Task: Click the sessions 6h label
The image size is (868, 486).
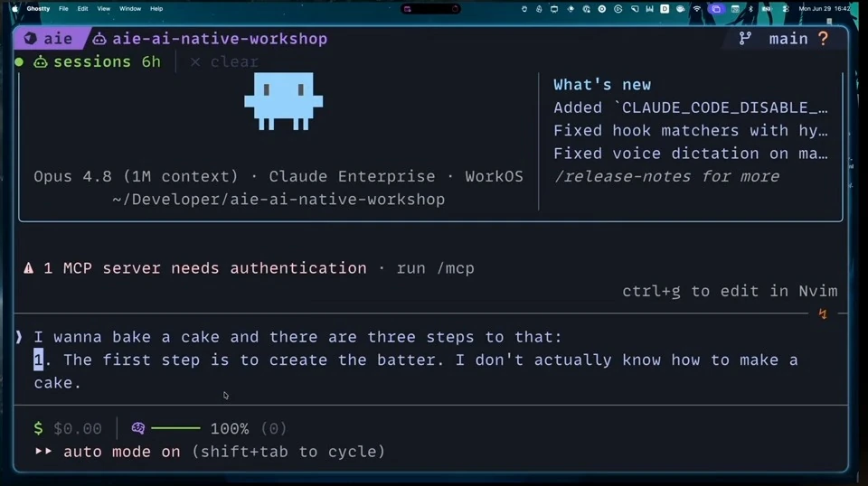Action: coord(107,61)
